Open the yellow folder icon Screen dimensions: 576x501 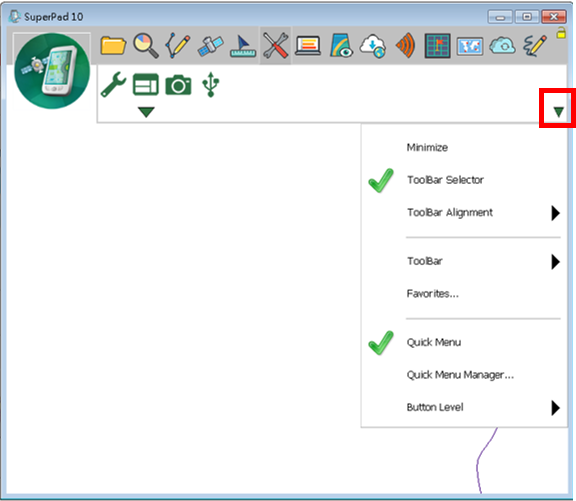(113, 46)
